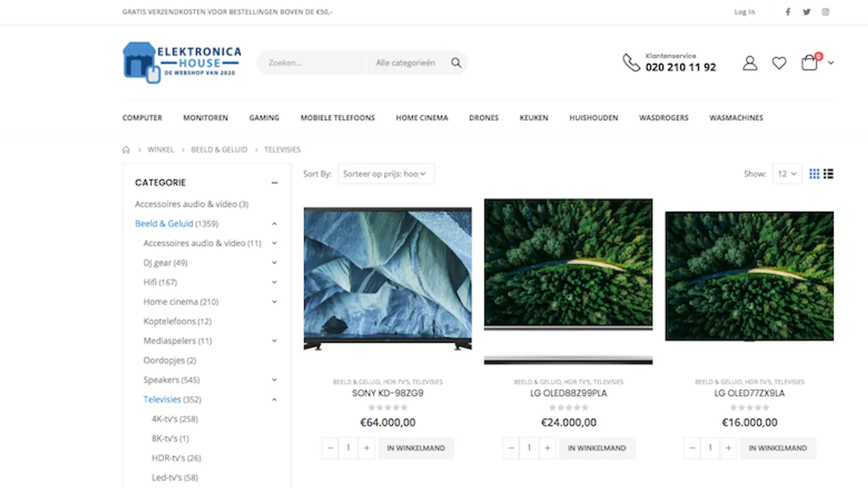The image size is (868, 488).
Task: Collapse the Categorie panel
Action: [x=275, y=182]
